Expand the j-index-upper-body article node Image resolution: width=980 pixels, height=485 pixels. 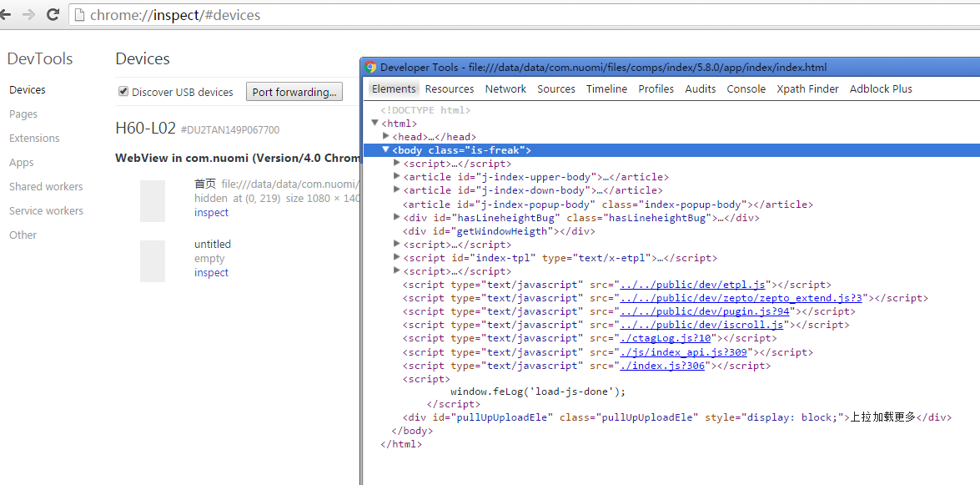[397, 177]
